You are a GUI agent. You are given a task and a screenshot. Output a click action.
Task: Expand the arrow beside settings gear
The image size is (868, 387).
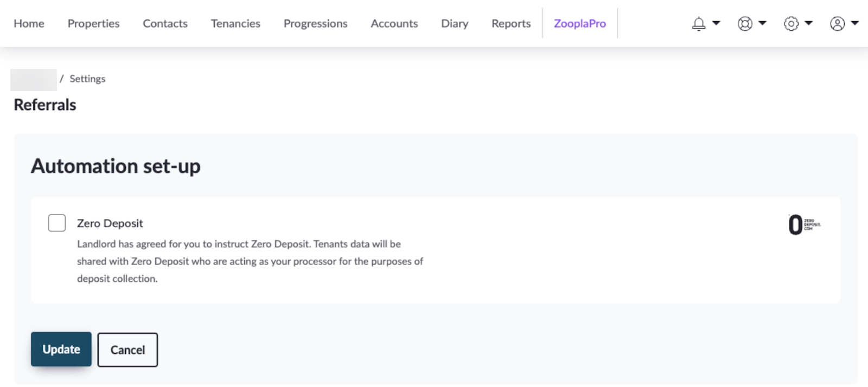tap(808, 23)
